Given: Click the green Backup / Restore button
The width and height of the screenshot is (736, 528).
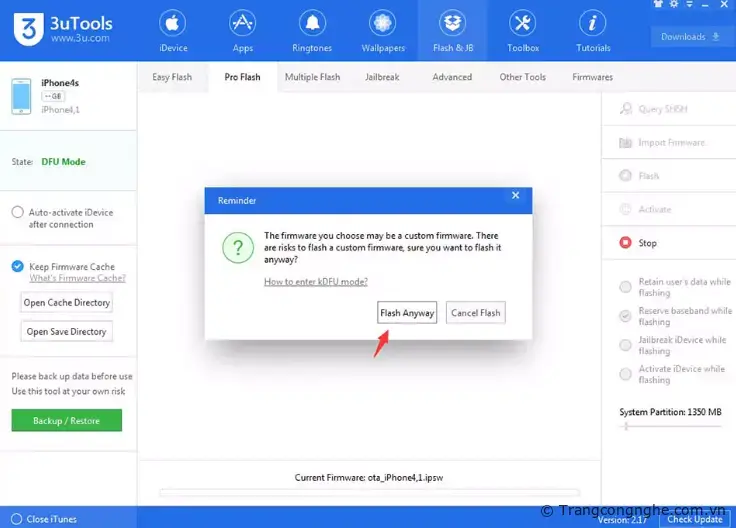Looking at the screenshot, I should (66, 421).
